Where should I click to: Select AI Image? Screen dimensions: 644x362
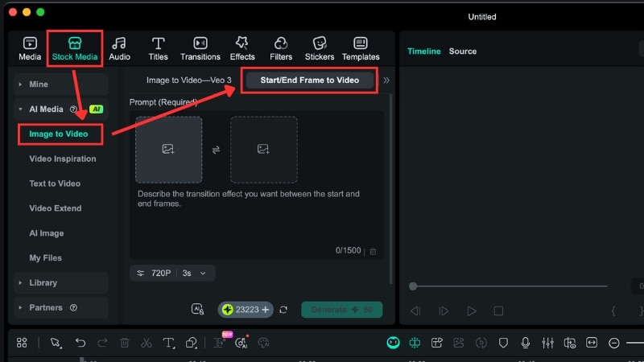pyautogui.click(x=47, y=233)
